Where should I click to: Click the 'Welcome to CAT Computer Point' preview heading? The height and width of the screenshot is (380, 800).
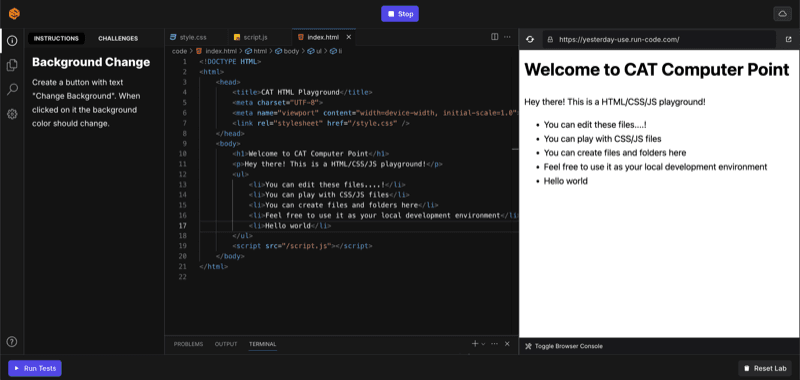657,70
